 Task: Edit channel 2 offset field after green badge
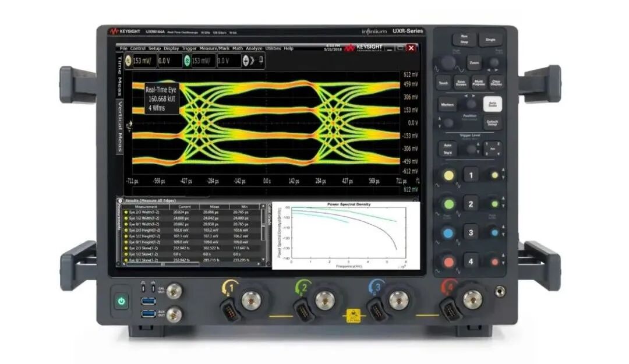tap(229, 61)
